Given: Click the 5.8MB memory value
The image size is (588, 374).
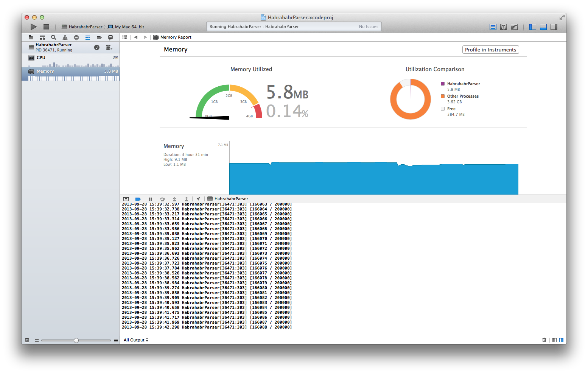Looking at the screenshot, I should click(x=287, y=92).
